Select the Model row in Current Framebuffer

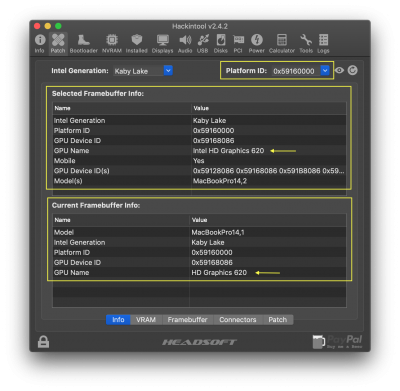tap(199, 232)
